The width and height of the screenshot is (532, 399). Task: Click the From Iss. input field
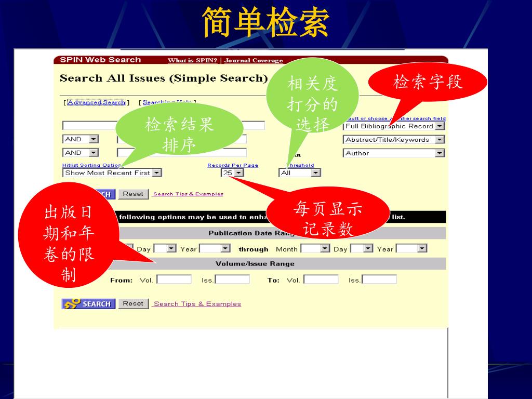tap(232, 280)
